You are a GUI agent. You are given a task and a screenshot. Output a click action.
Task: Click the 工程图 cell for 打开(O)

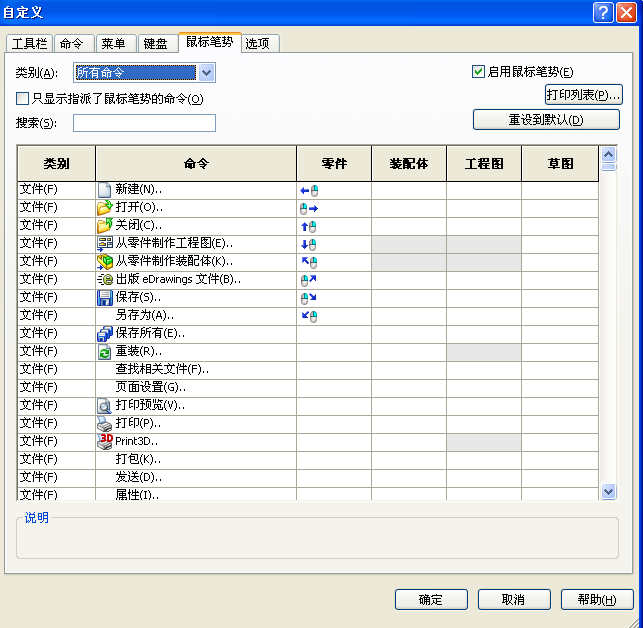tap(484, 209)
